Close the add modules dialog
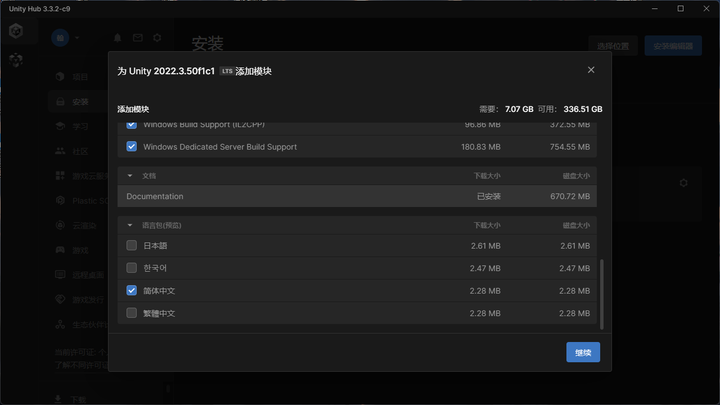Viewport: 720px width, 405px height. click(591, 70)
